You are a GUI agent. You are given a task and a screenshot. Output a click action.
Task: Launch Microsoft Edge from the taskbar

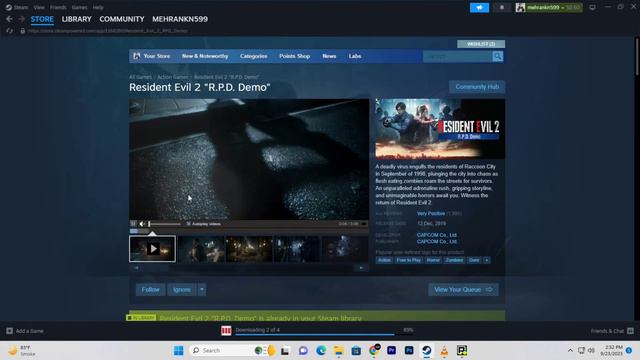321,351
